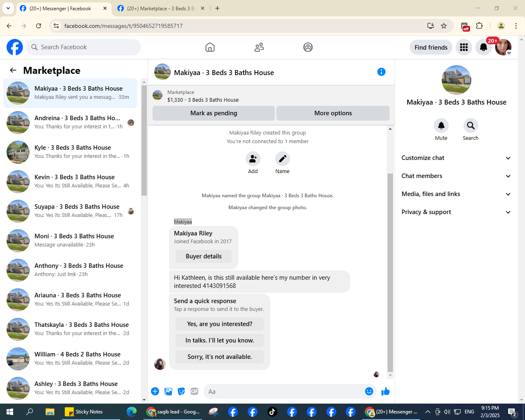This screenshot has width=525, height=420.
Task: Select the Messenger | Facebook browser tab
Action: 64,8
